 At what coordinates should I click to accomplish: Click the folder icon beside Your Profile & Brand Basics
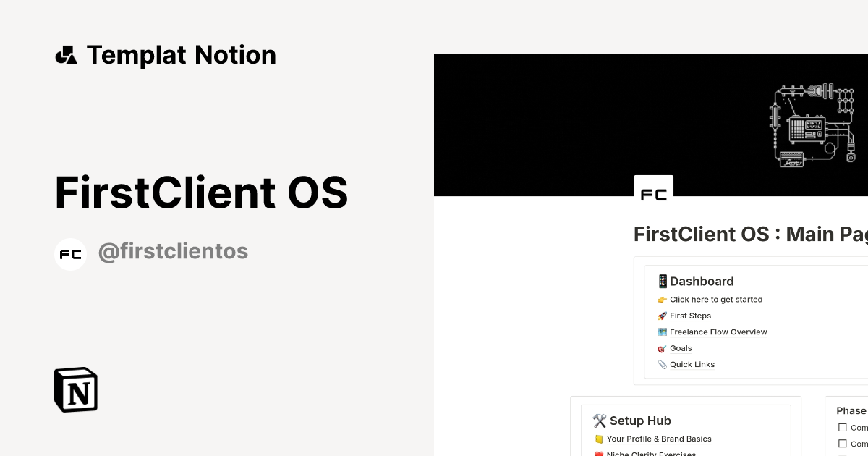pyautogui.click(x=599, y=439)
